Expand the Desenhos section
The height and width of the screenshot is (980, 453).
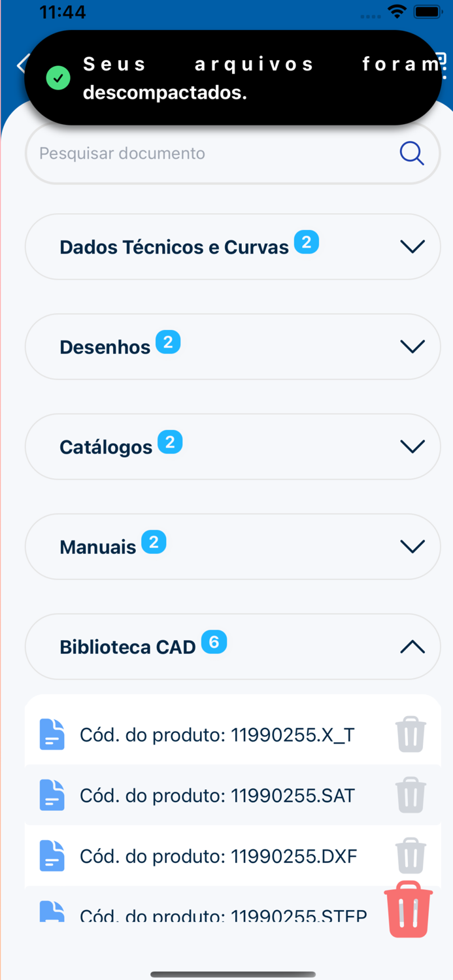(x=412, y=346)
